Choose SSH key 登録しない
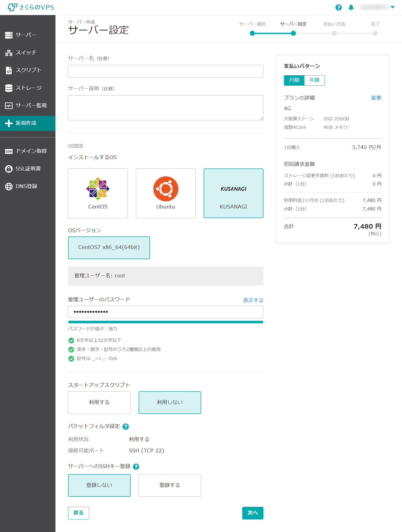This screenshot has width=402, height=532. click(x=99, y=485)
